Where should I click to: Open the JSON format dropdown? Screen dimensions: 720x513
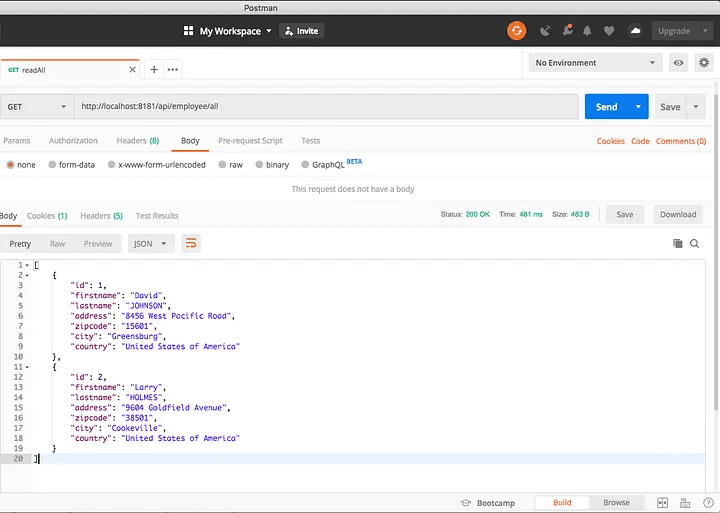[x=151, y=243]
